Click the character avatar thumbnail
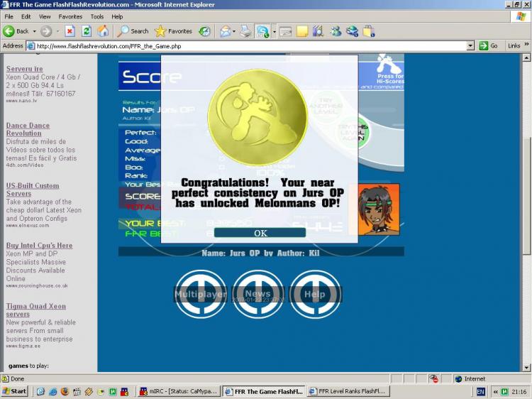 (x=378, y=209)
